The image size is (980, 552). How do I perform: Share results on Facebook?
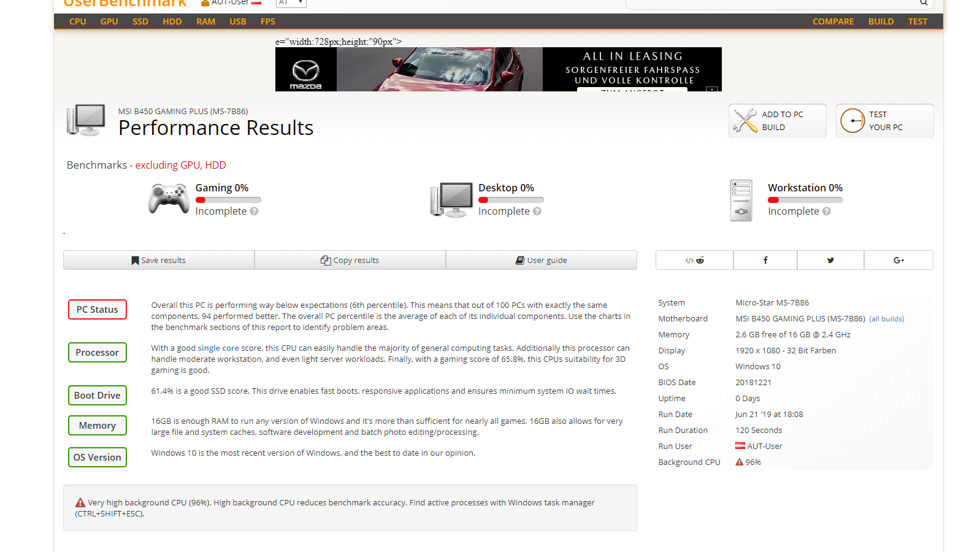[x=765, y=260]
